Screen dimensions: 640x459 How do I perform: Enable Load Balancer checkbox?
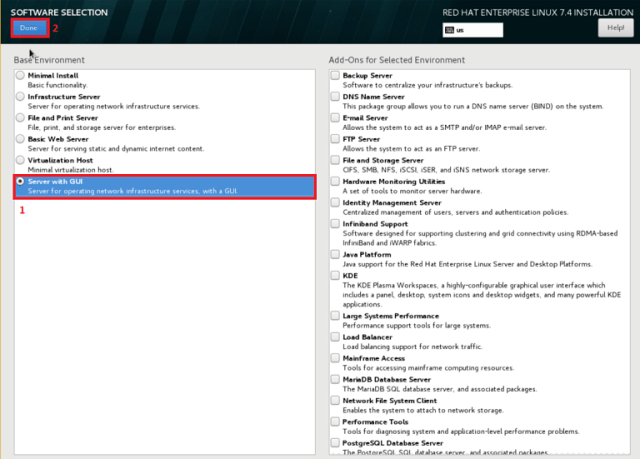(x=335, y=337)
